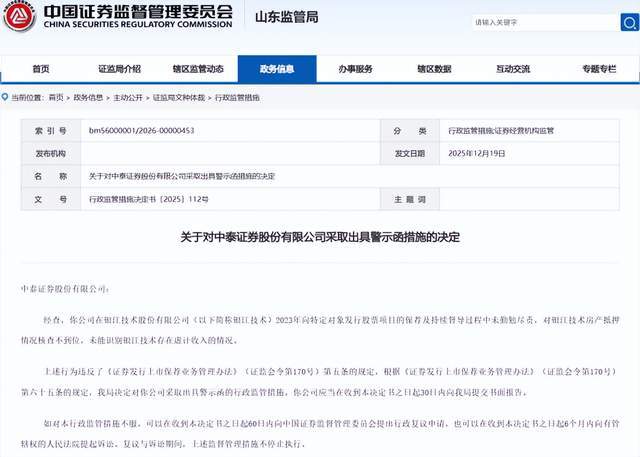
Task: Click the salutation 中泰证券股份有限公司:
Action: 65,289
